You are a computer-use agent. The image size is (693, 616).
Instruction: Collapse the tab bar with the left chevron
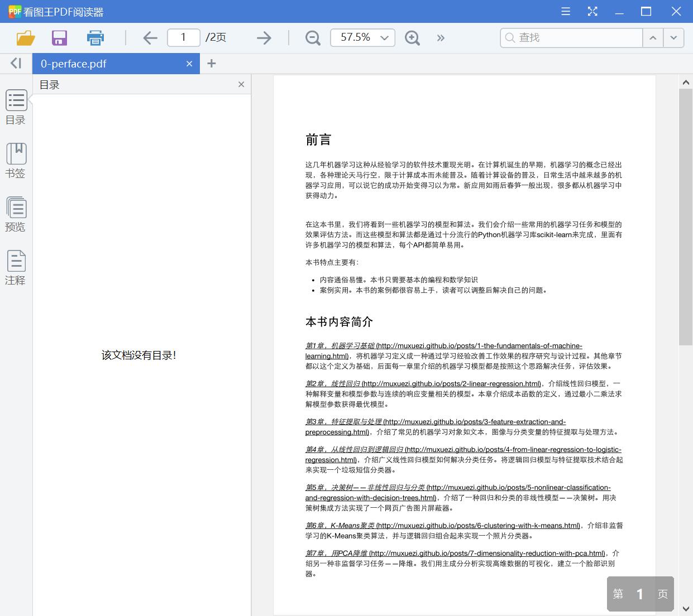pyautogui.click(x=15, y=63)
